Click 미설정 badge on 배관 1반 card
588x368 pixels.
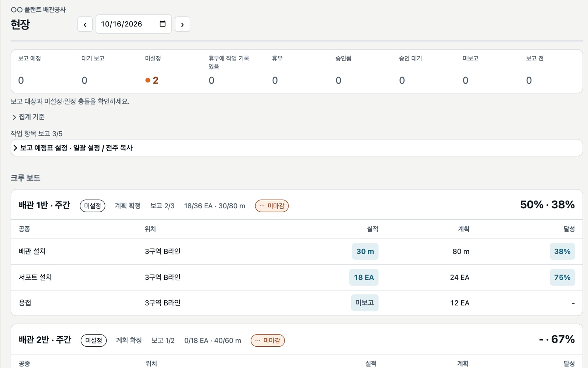93,206
